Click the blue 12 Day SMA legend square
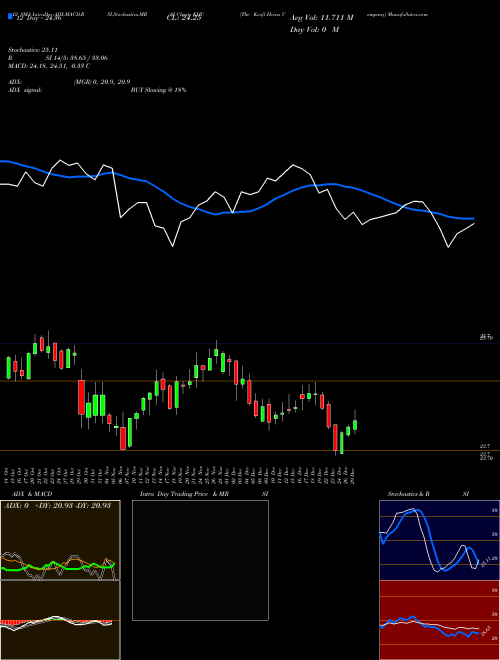The width and height of the screenshot is (500, 660). click(x=10, y=17)
